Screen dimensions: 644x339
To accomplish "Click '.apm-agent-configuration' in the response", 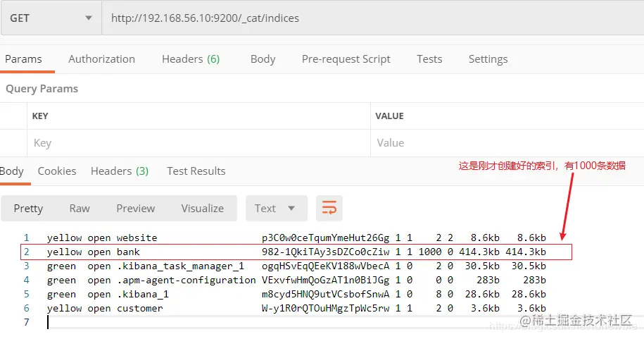I will point(186,281).
